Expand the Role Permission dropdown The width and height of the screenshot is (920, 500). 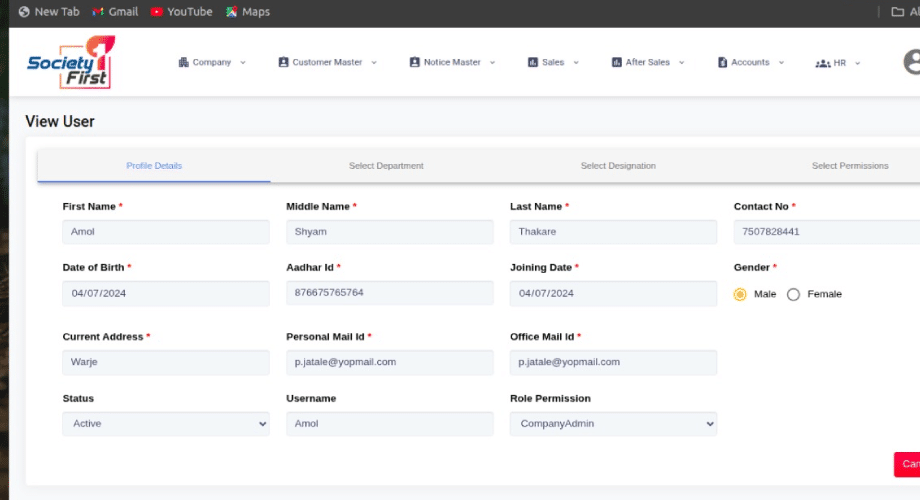coord(613,424)
